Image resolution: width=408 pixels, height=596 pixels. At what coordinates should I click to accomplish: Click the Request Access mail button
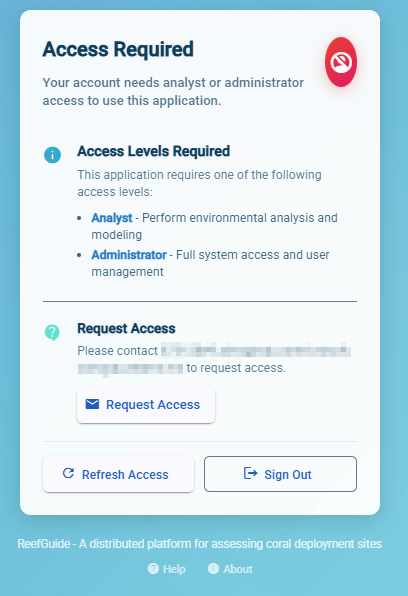click(146, 405)
